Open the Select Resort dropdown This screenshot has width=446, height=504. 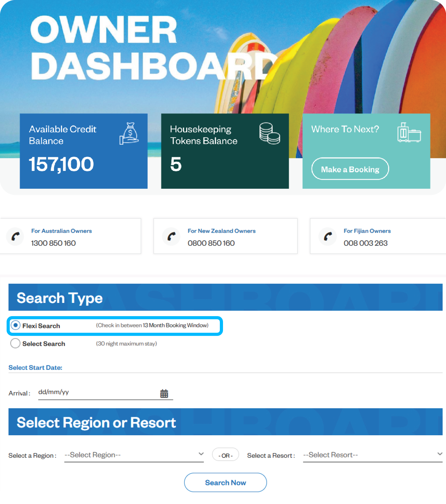(373, 455)
